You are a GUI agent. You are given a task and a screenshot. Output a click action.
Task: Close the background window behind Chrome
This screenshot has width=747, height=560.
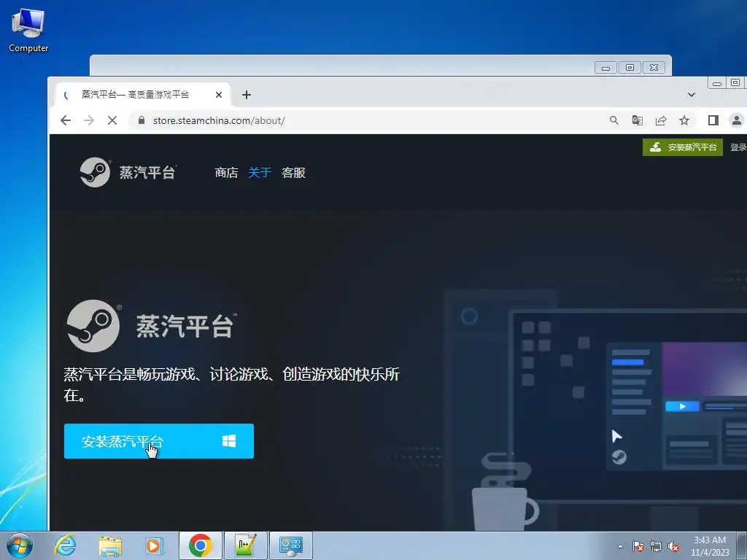coord(654,68)
